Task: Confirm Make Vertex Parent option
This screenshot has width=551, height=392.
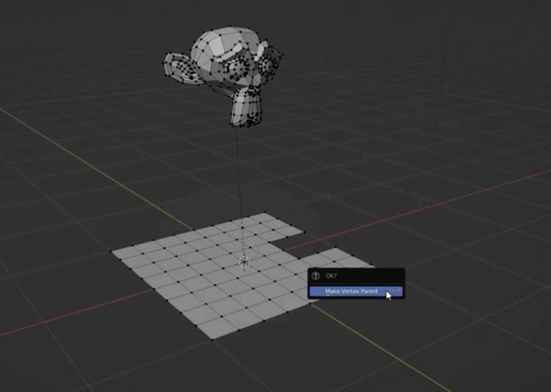Action: pyautogui.click(x=356, y=291)
